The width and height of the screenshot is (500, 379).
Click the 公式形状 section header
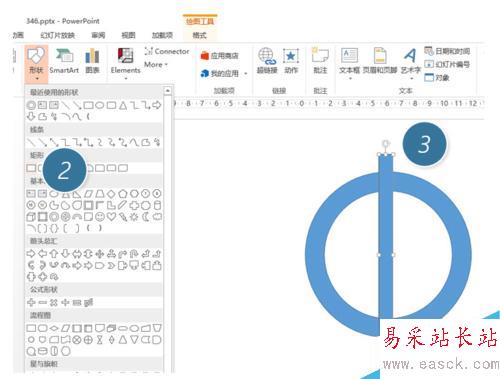tap(94, 289)
